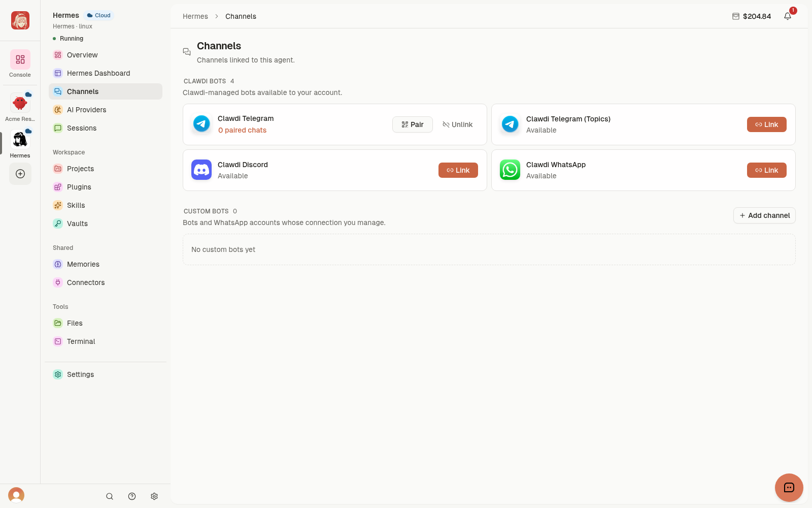Click the add agent plus icon

[20, 174]
